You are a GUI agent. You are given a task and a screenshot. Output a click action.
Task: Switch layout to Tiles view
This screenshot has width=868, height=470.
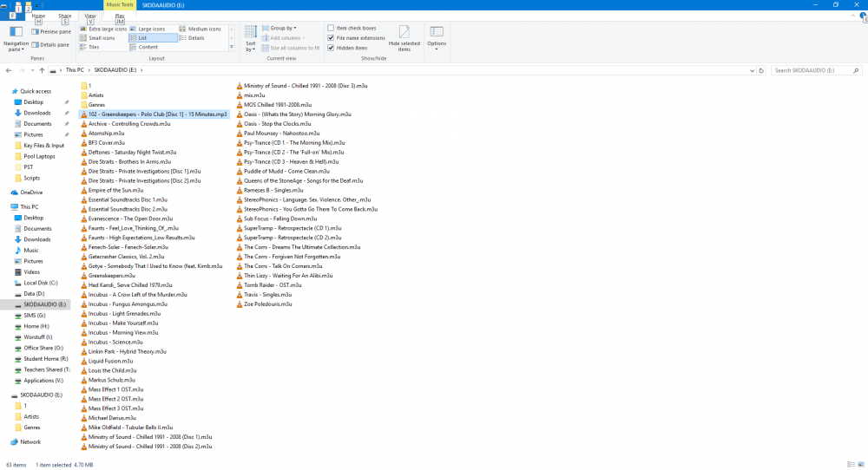coord(89,47)
